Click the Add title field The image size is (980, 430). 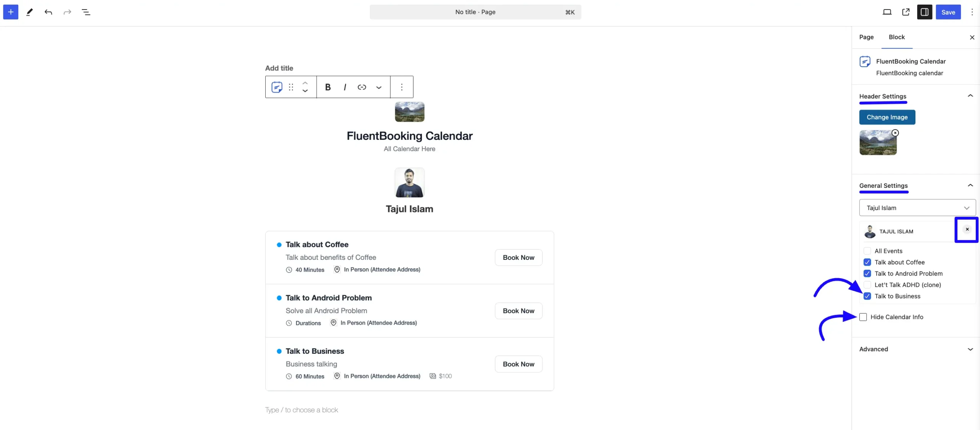pos(279,68)
